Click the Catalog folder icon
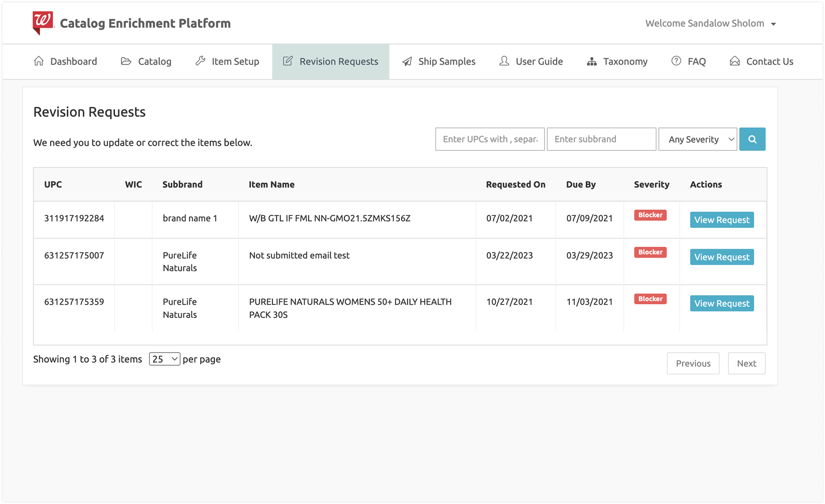This screenshot has height=504, width=825. tap(126, 61)
